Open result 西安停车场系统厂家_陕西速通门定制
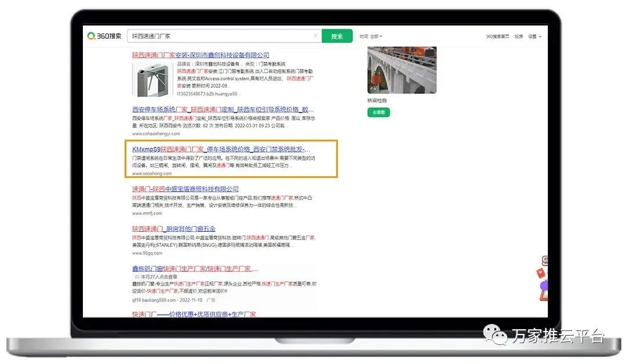Image resolution: width=626 pixels, height=364 pixels. pyautogui.click(x=223, y=109)
